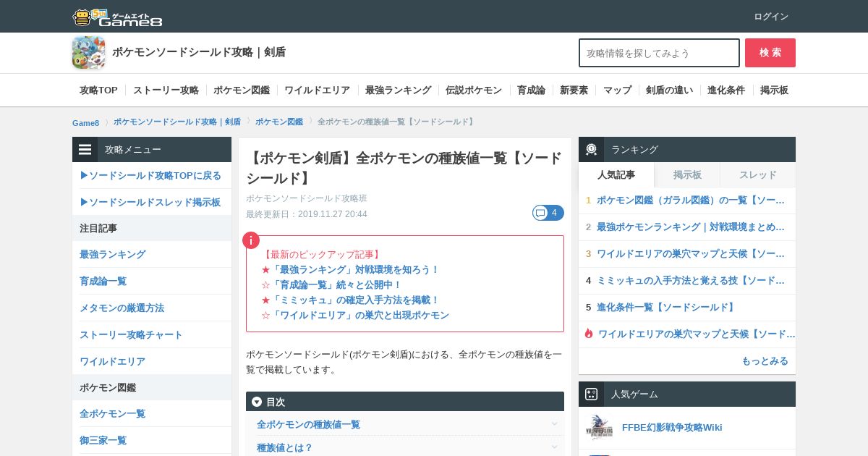Open マップ in navigation bar

click(x=617, y=90)
